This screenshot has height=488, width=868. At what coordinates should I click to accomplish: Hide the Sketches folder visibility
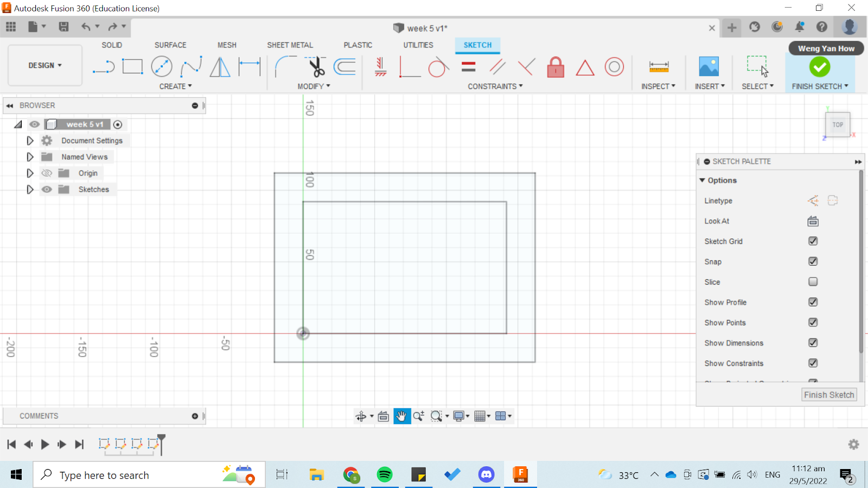[x=47, y=189]
